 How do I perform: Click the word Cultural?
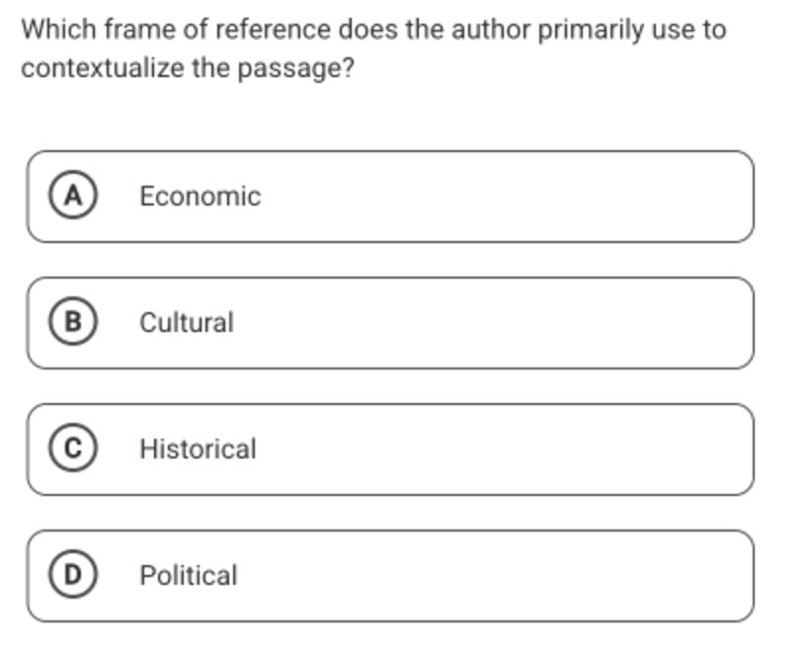coord(187,322)
